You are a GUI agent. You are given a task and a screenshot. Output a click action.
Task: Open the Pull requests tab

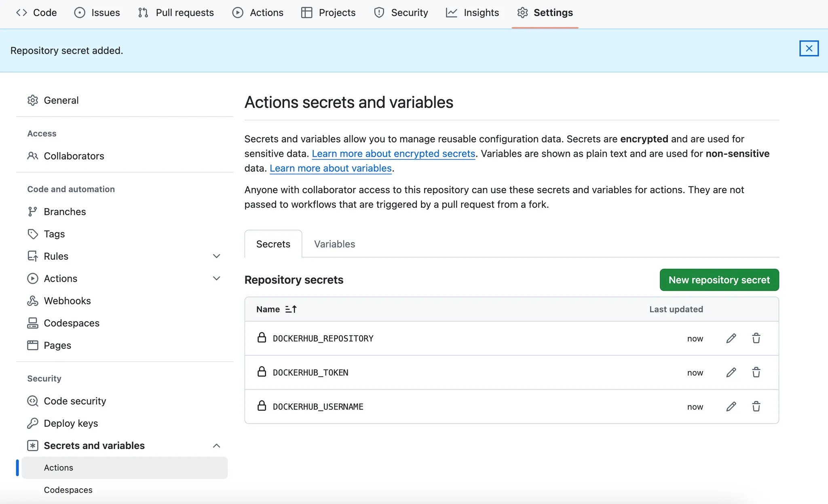[176, 13]
